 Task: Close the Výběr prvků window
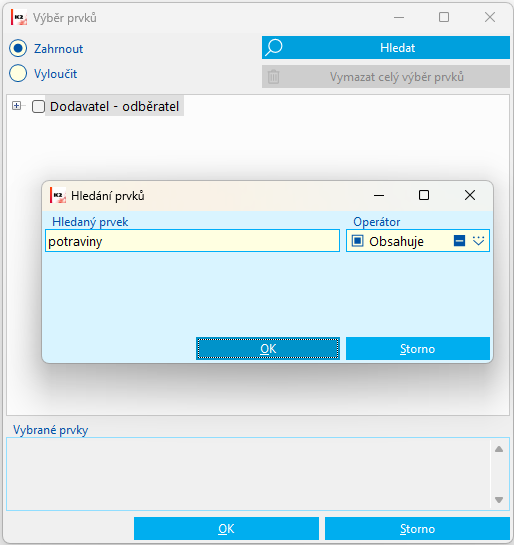tap(490, 17)
